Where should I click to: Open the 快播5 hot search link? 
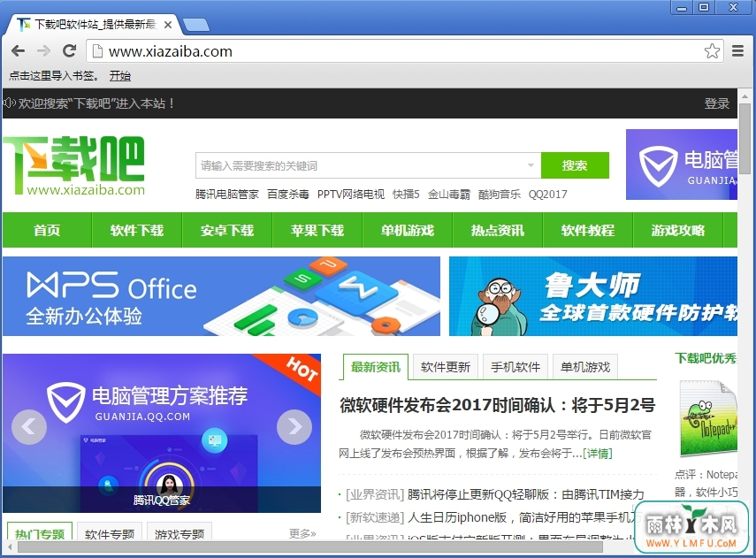406,195
